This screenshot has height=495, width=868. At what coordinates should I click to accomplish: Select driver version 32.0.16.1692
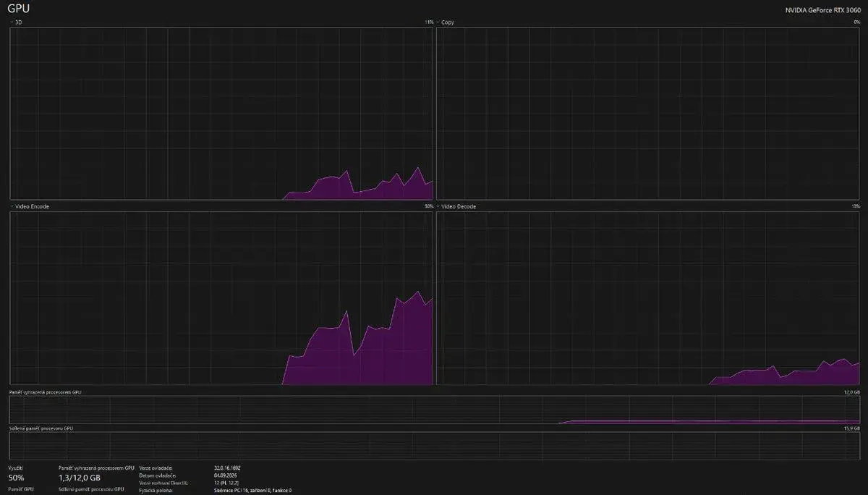tap(229, 467)
